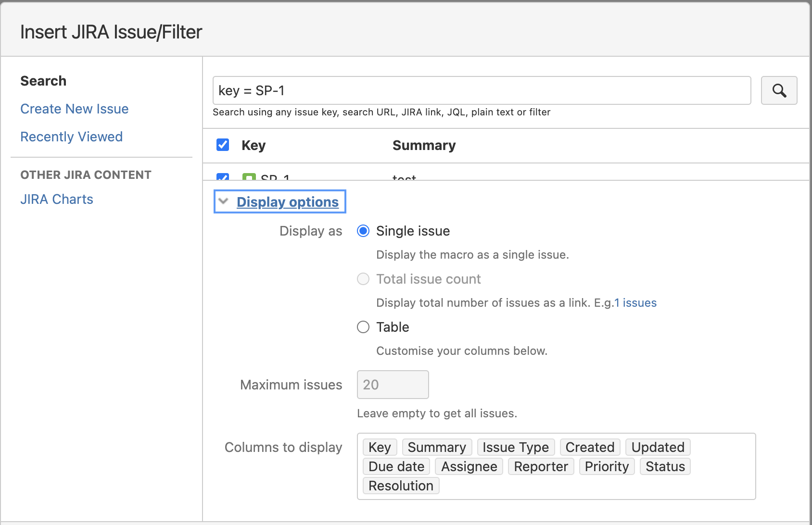The width and height of the screenshot is (812, 525).
Task: Click the JQL search input field
Action: (x=481, y=90)
